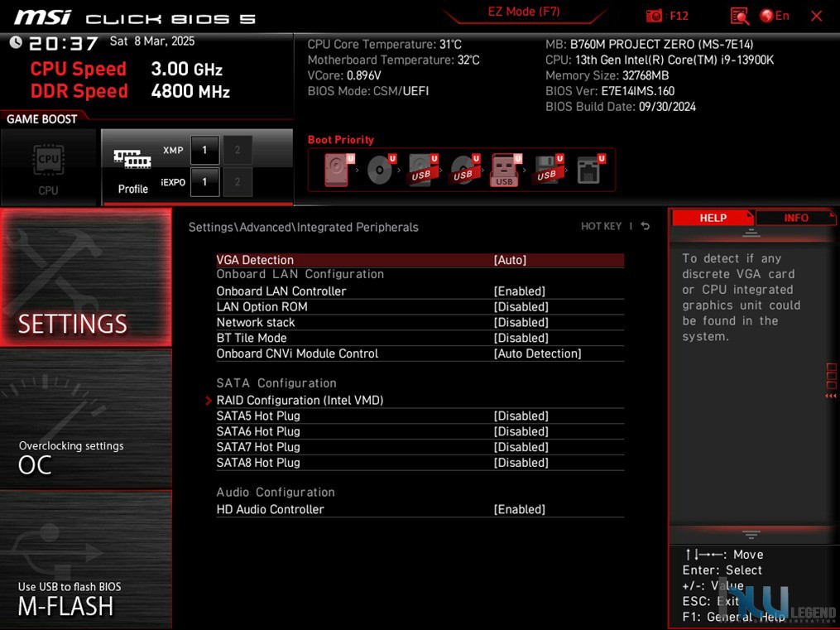The width and height of the screenshot is (840, 630).
Task: Select the USB key boot device icon
Action: click(x=505, y=171)
